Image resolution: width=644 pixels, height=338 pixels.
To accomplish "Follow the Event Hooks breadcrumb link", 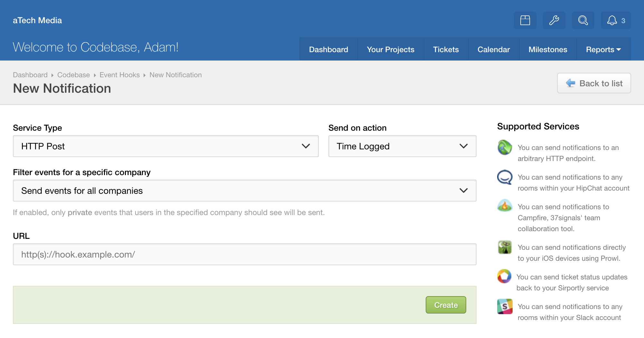I will click(119, 75).
